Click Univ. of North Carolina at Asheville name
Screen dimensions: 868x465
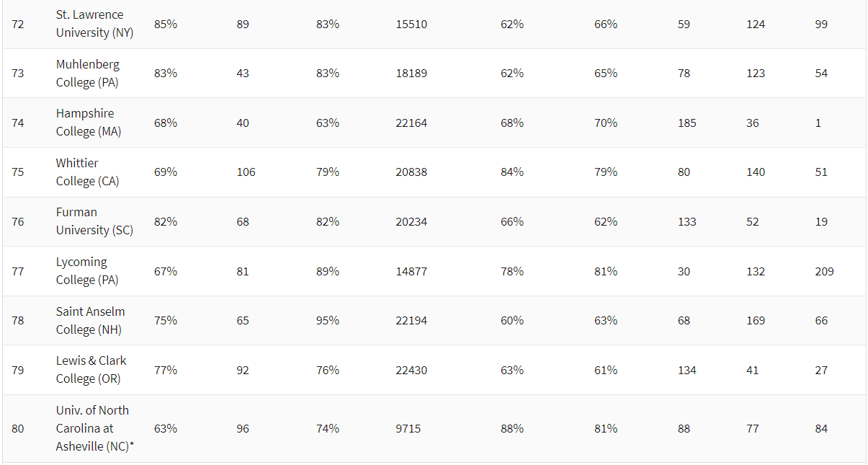pos(95,428)
